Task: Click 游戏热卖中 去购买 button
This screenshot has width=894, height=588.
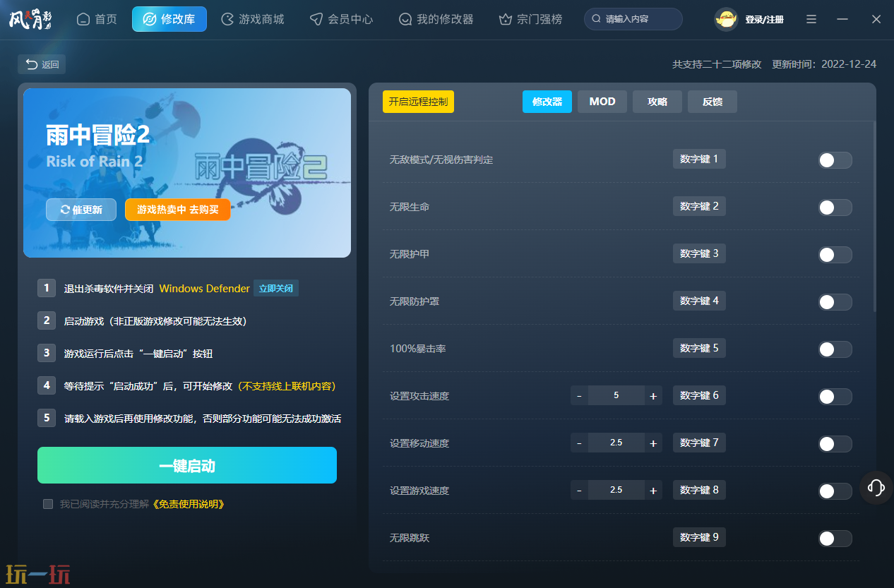Action: (x=178, y=210)
